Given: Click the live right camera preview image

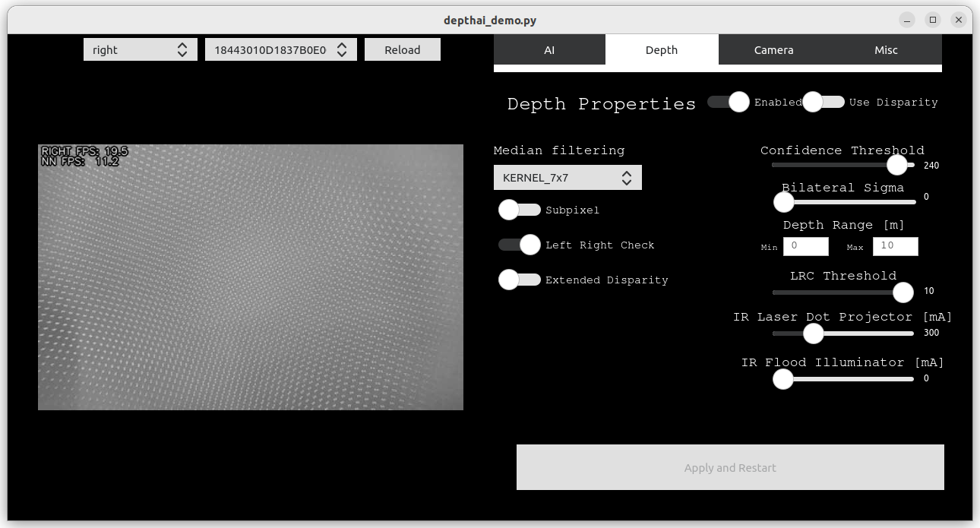Looking at the screenshot, I should click(251, 277).
